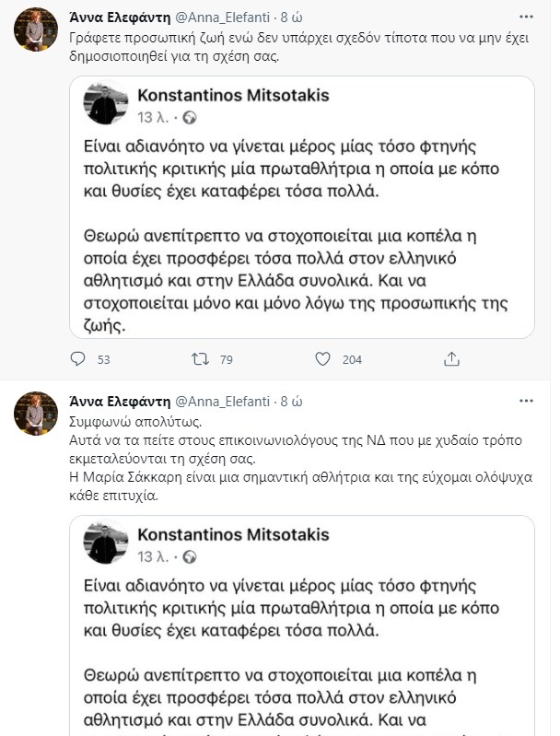
Task: Open Άννα Ελεφάντη avatar on first tweet
Action: tap(32, 33)
